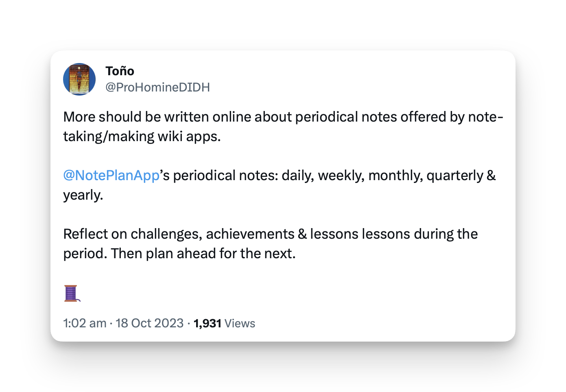Click the line starting "More should be written"
The height and width of the screenshot is (392, 566).
[283, 117]
